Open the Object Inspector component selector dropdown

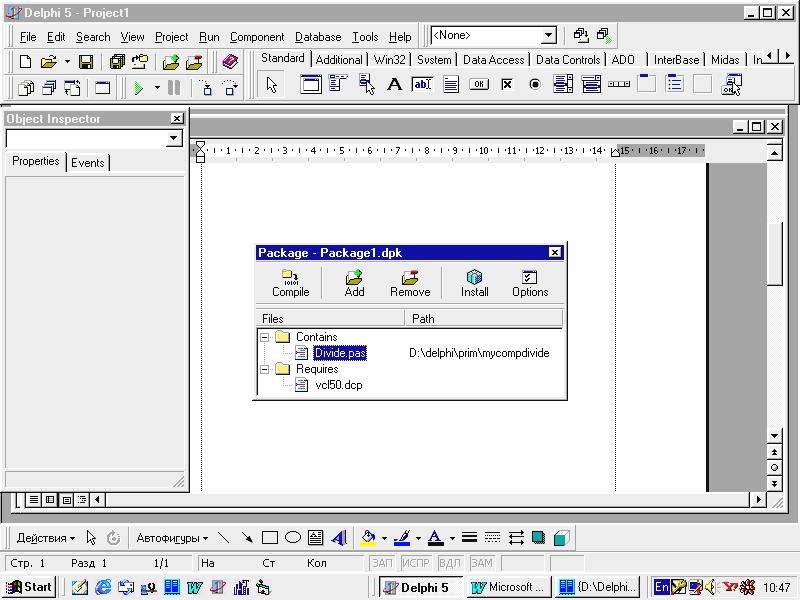[173, 138]
